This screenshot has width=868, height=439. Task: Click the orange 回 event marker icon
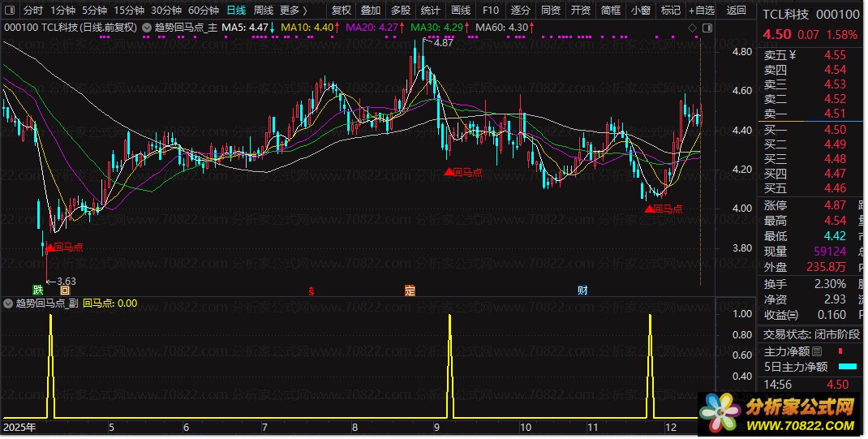pos(65,290)
